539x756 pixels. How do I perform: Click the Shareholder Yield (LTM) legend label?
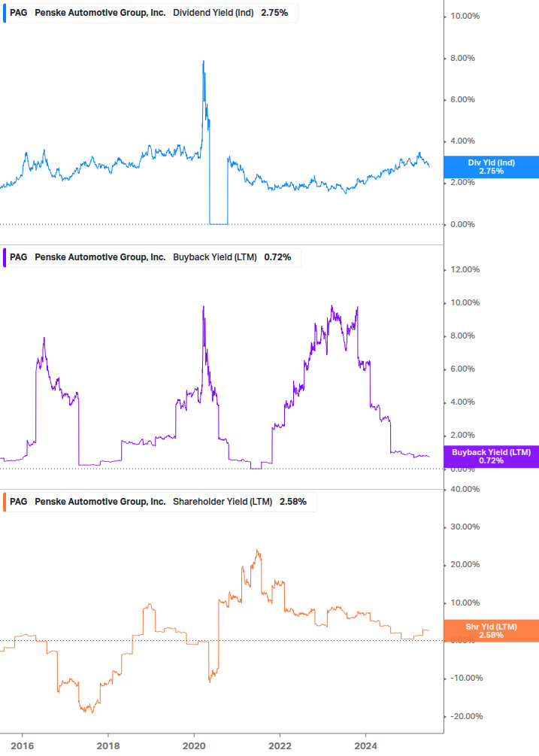pos(223,502)
